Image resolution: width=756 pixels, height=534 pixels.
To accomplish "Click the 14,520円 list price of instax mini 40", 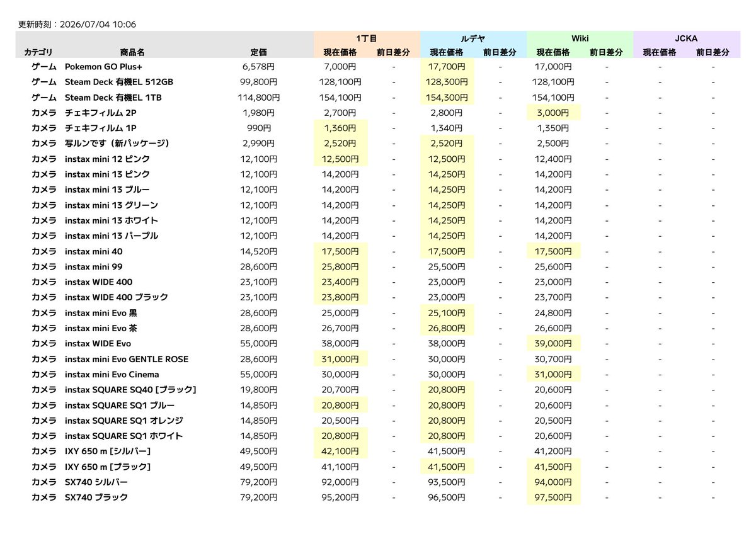I will pyautogui.click(x=258, y=251).
